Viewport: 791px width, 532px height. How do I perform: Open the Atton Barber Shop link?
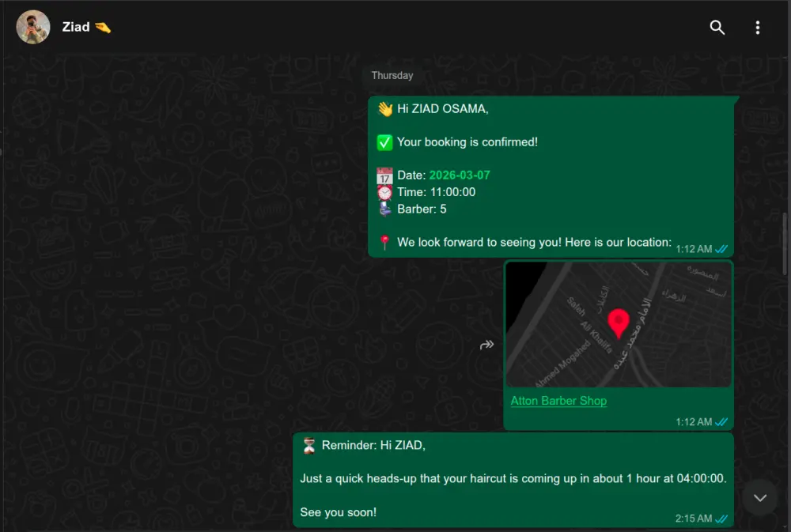coord(558,401)
